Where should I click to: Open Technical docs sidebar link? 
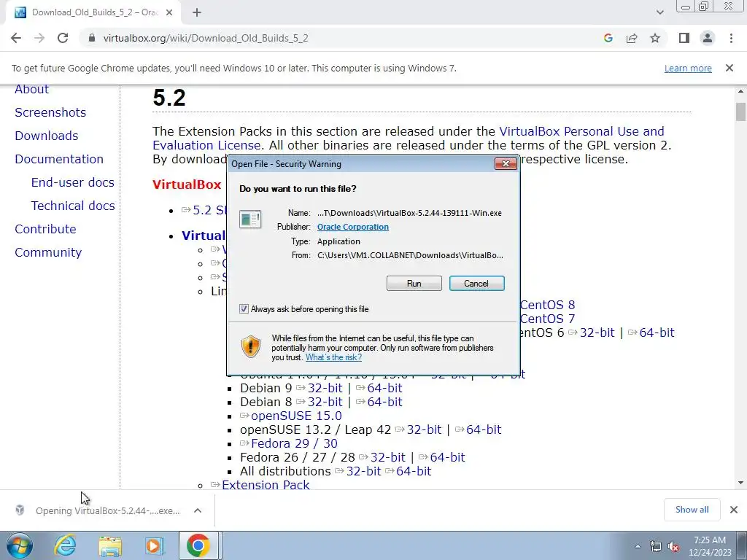(x=73, y=206)
